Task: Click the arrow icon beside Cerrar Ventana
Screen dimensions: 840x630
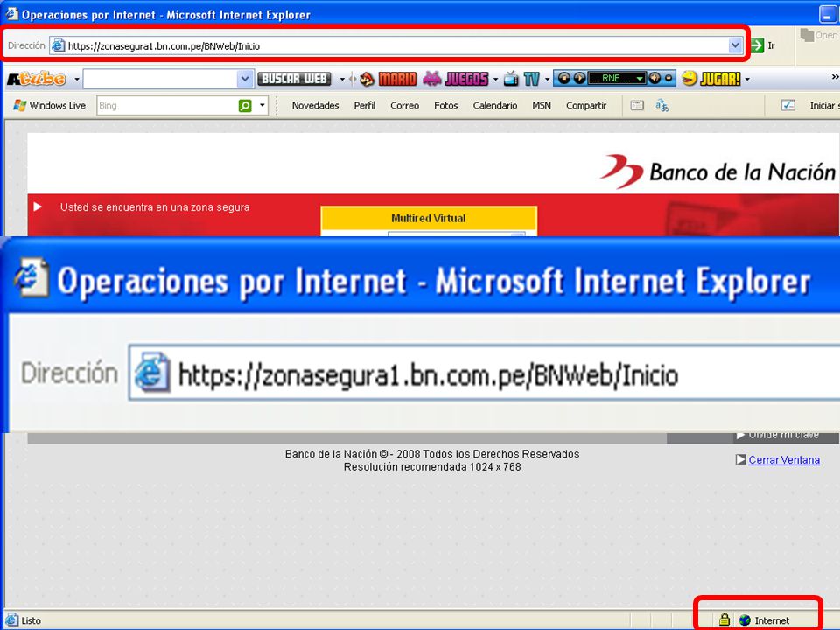Action: point(740,459)
